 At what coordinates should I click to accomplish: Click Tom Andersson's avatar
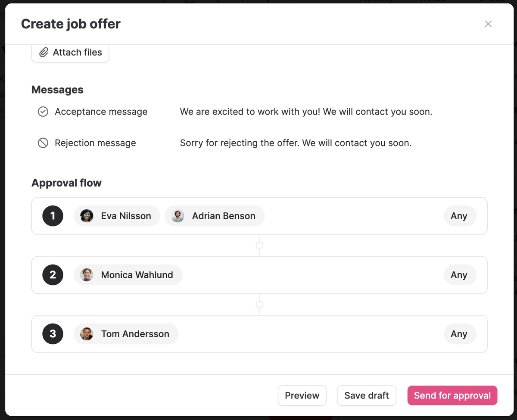[87, 334]
